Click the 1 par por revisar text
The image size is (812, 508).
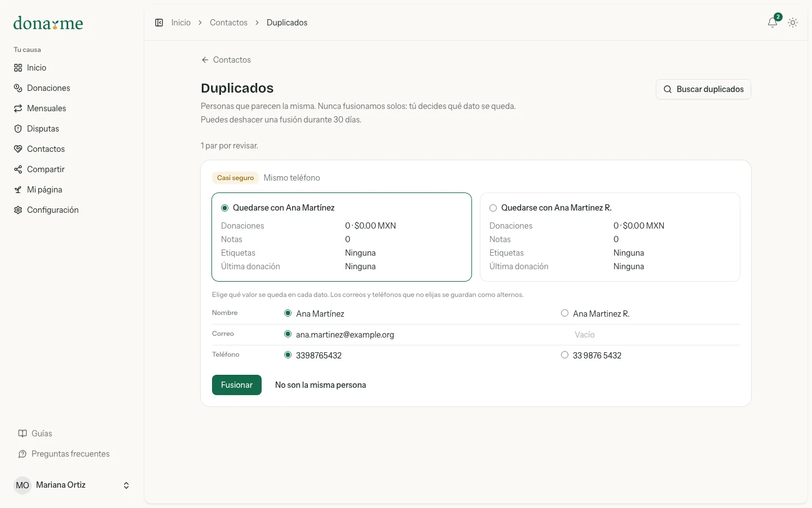pos(230,146)
